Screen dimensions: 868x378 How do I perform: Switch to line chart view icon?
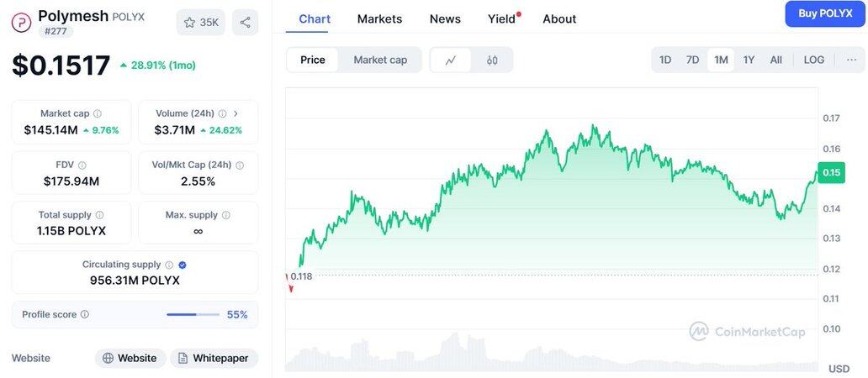(x=451, y=60)
